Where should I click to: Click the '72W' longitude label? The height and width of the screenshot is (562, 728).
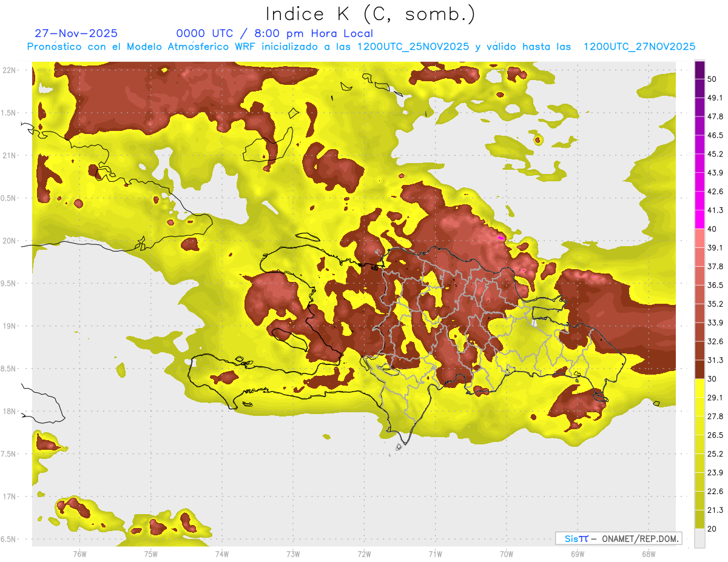pos(364,554)
